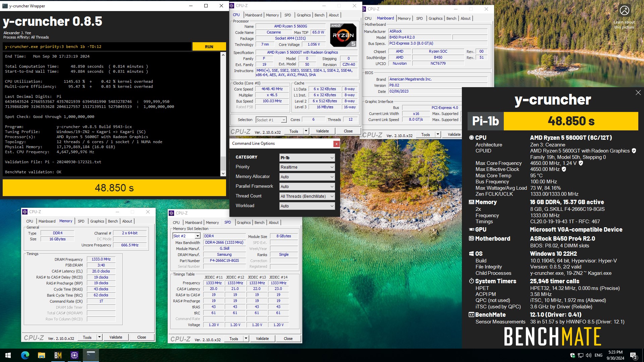Select the Graphics tab in the CPU-Z SPD window
Screen dimensions: 644x362
click(244, 223)
